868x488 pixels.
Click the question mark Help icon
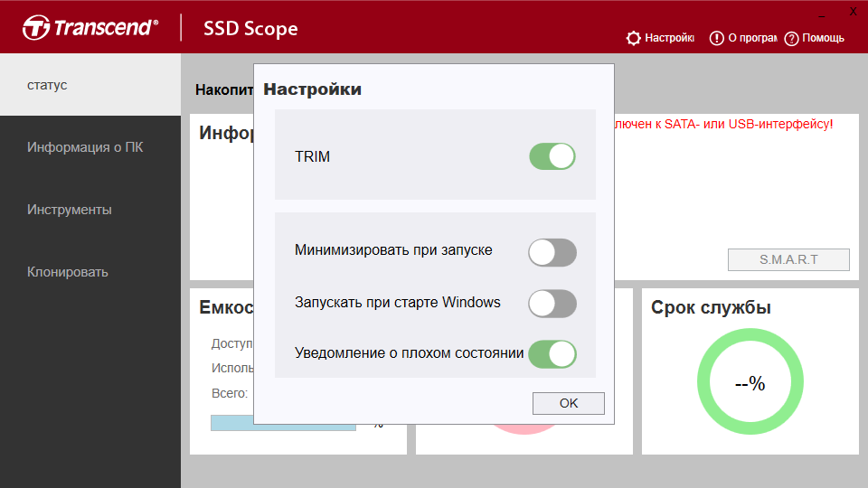pos(792,39)
